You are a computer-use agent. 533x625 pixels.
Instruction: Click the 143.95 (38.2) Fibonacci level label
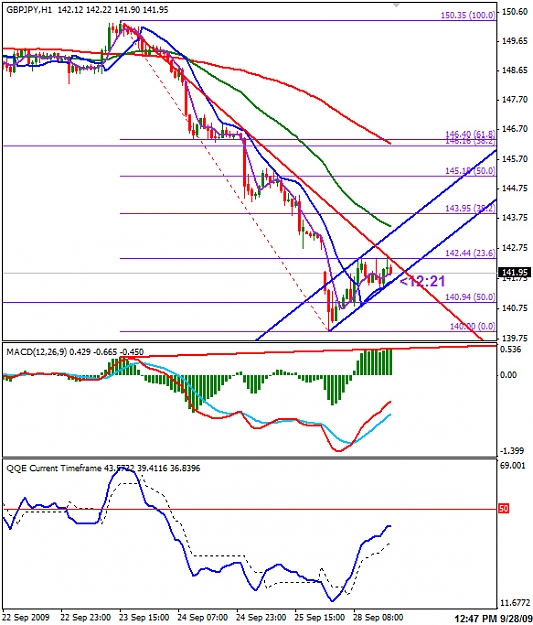[470, 208]
